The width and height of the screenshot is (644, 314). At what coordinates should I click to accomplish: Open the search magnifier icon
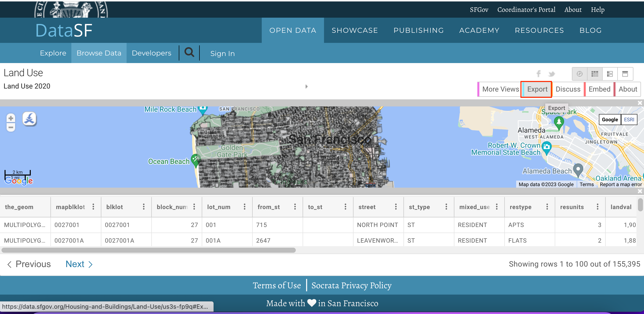(189, 52)
